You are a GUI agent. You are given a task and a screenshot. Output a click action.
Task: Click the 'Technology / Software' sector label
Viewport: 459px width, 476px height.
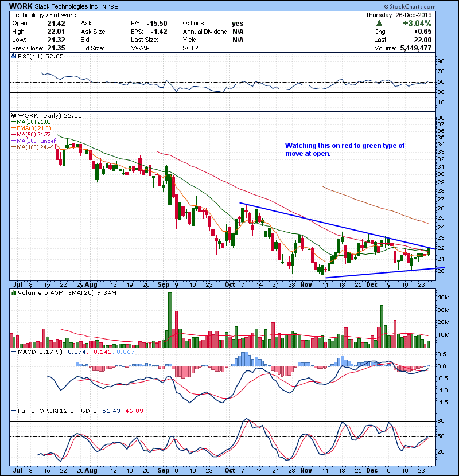pyautogui.click(x=44, y=15)
